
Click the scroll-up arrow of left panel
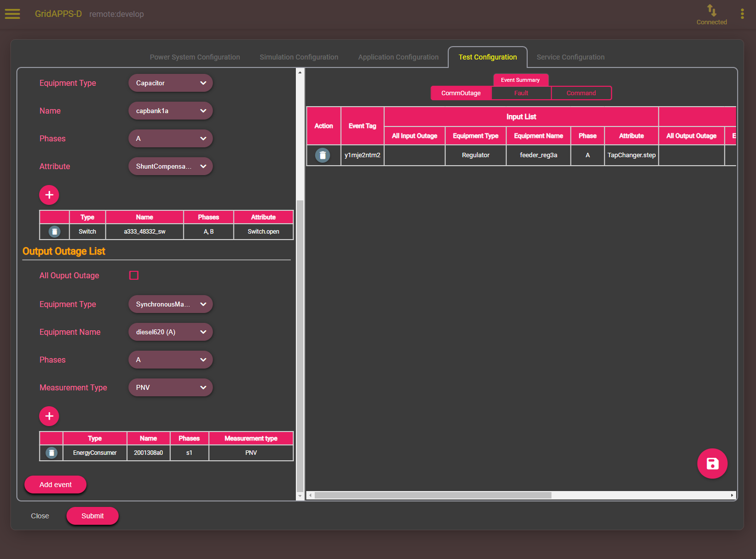click(300, 72)
